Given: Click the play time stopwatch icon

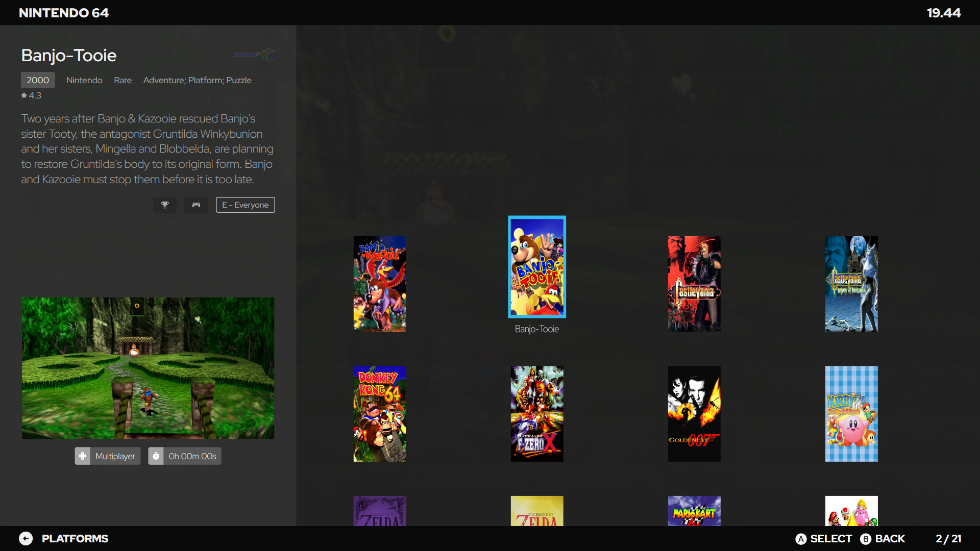Looking at the screenshot, I should tap(156, 456).
